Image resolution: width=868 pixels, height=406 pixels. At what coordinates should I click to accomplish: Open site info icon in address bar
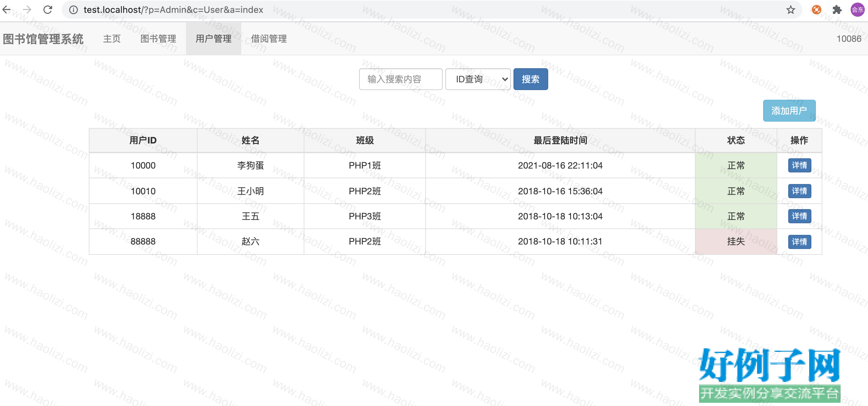pyautogui.click(x=73, y=10)
